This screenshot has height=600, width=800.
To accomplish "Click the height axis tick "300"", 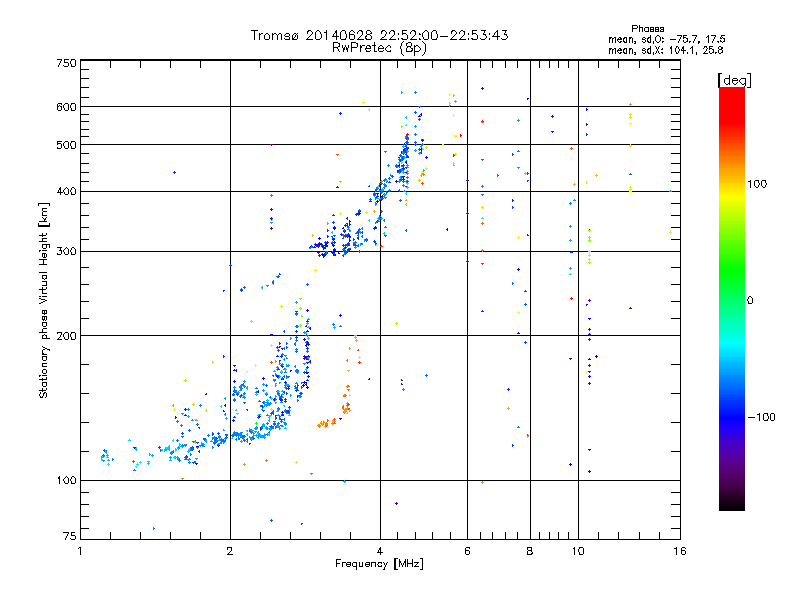I will point(66,252).
